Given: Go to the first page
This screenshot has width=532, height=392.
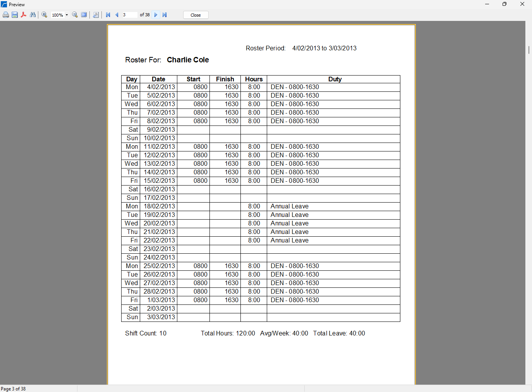Looking at the screenshot, I should (108, 15).
